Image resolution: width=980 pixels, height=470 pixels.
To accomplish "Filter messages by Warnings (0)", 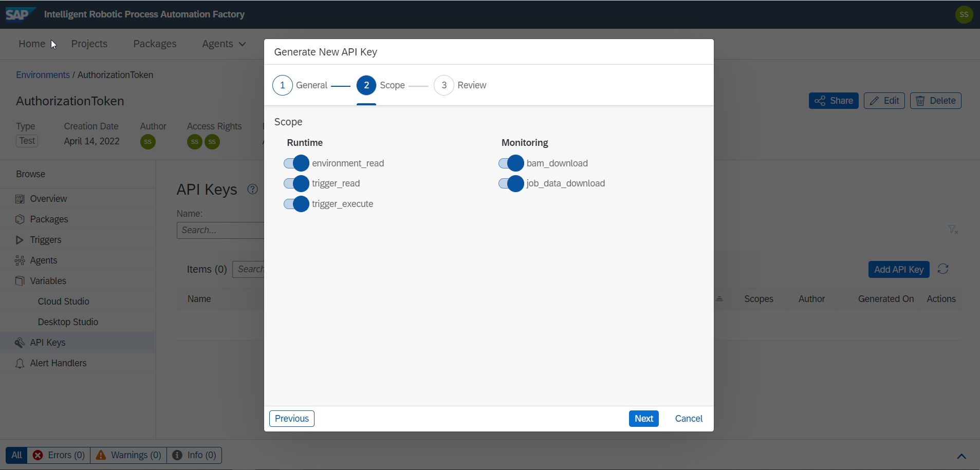I will [x=128, y=455].
